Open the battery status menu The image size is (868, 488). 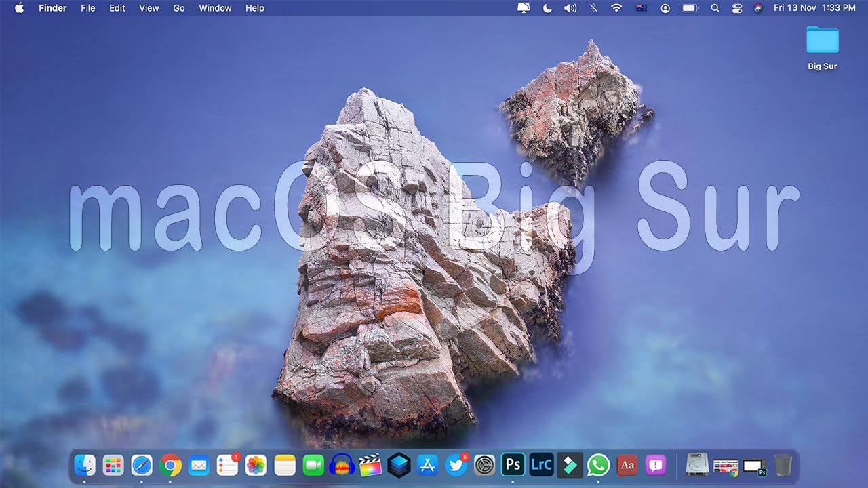tap(690, 8)
